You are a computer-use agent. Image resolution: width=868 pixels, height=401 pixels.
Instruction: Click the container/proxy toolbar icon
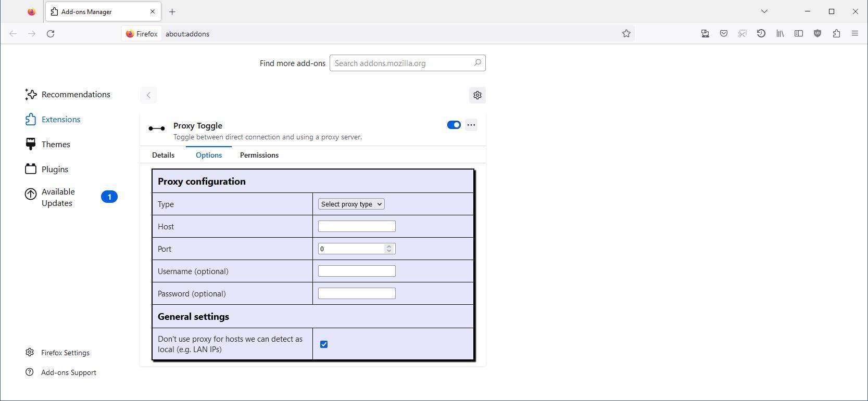(705, 34)
